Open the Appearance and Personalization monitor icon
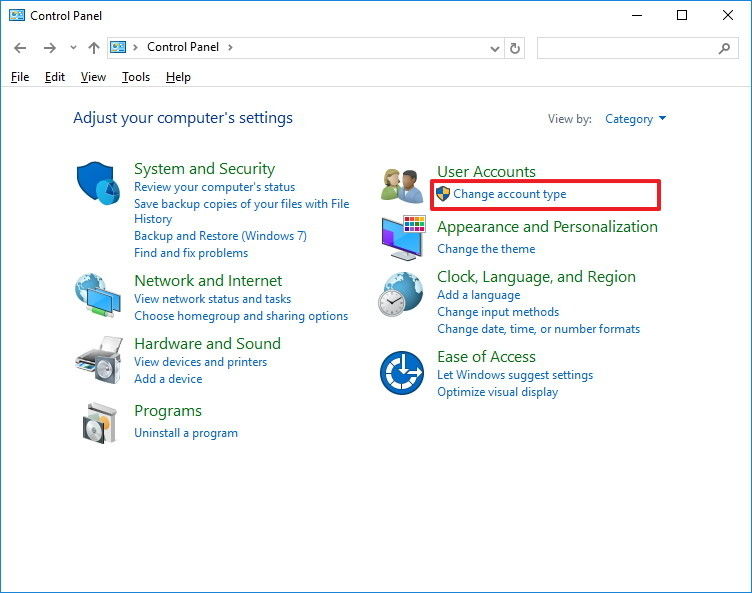Screen dimensions: 752x593 [403, 238]
